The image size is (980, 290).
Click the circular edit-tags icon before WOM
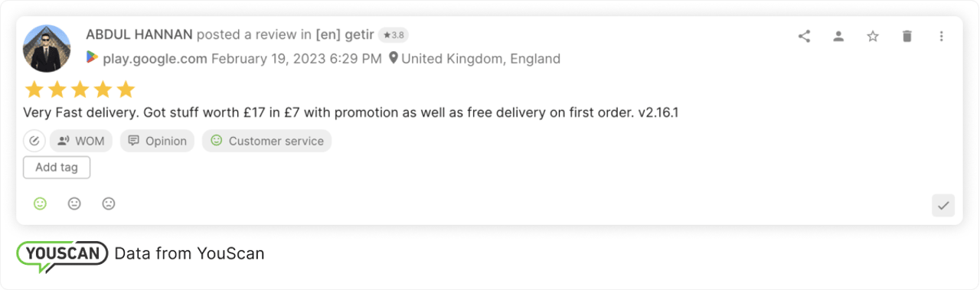[x=34, y=141]
